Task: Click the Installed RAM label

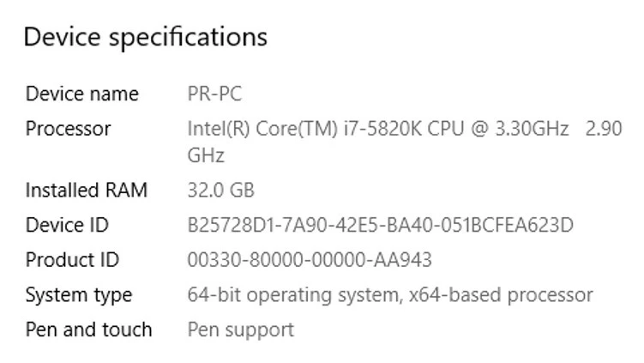Action: (86, 190)
